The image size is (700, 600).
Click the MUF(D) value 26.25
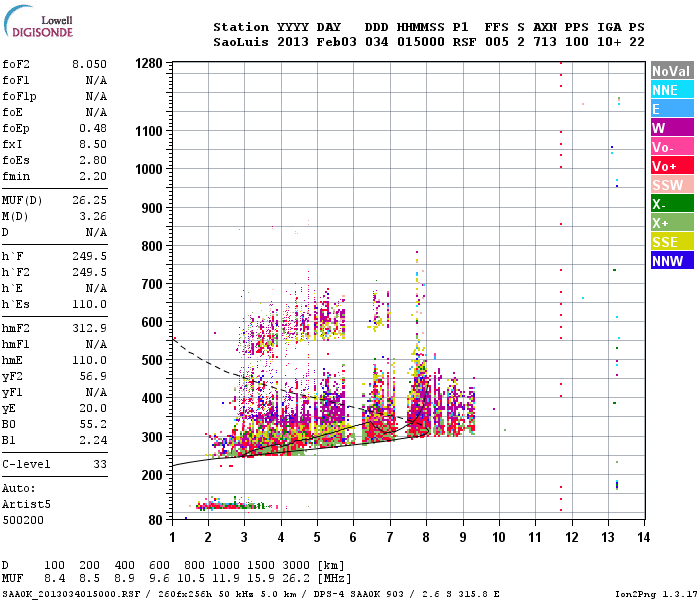click(89, 200)
